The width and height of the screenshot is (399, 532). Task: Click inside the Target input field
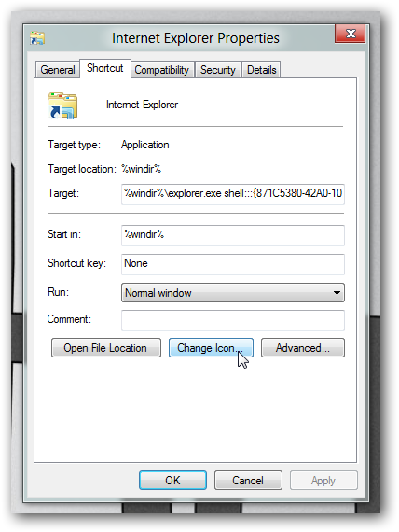(x=233, y=194)
